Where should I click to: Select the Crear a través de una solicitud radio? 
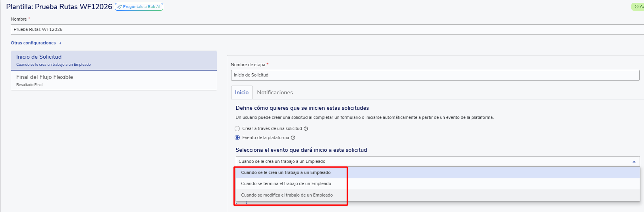click(x=237, y=129)
